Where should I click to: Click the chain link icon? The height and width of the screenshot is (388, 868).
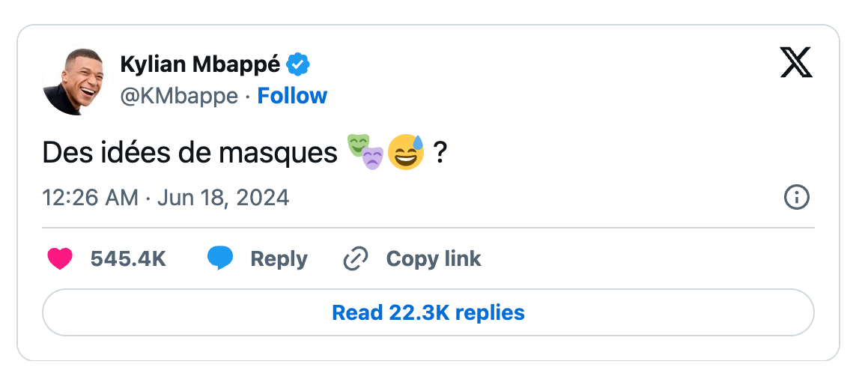click(x=355, y=259)
